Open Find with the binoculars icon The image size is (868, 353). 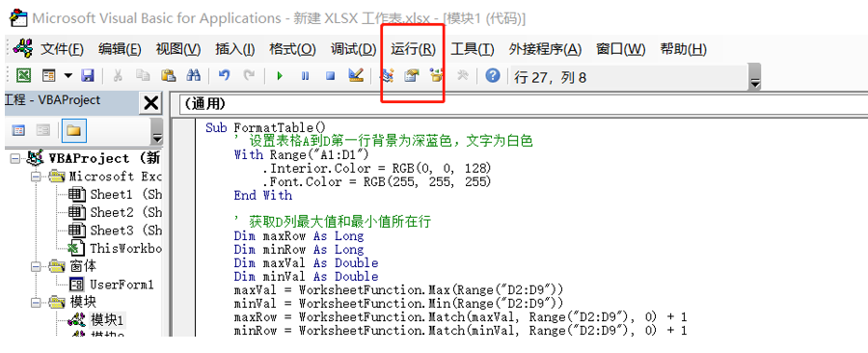(193, 76)
